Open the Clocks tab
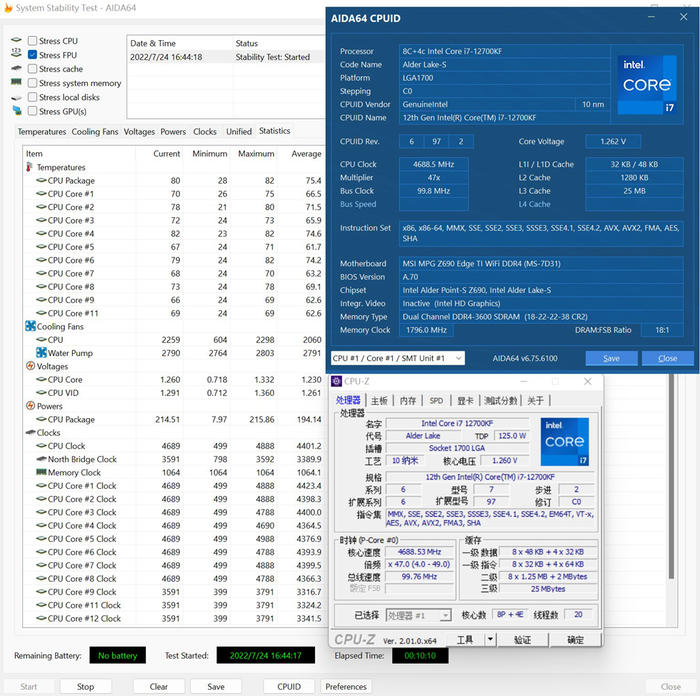700x696 pixels. (204, 132)
